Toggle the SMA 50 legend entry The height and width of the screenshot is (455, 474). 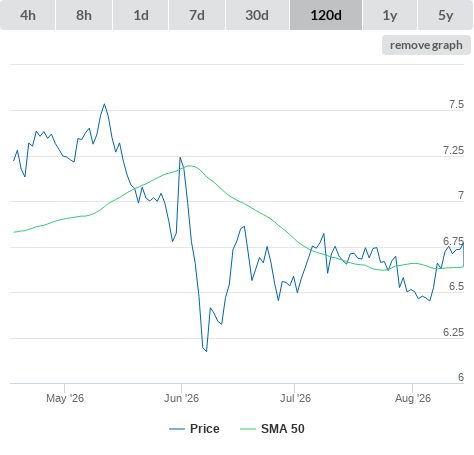point(283,429)
